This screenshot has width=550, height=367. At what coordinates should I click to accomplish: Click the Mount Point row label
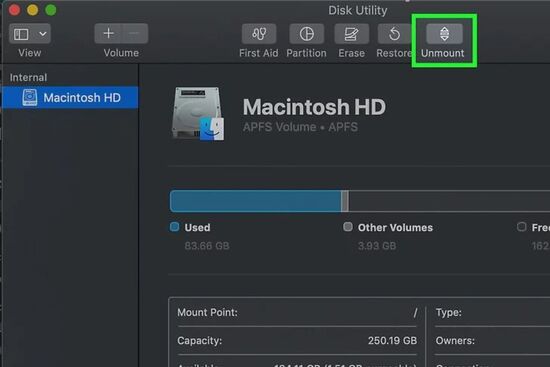click(x=207, y=312)
